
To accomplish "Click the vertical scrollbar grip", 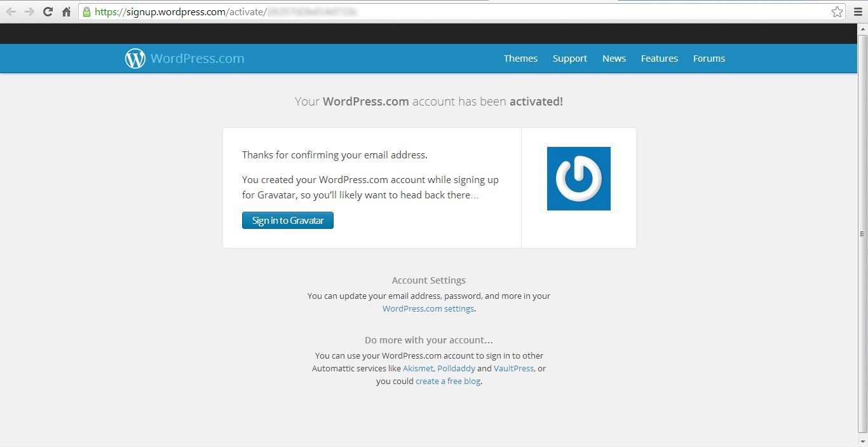I will [862, 234].
